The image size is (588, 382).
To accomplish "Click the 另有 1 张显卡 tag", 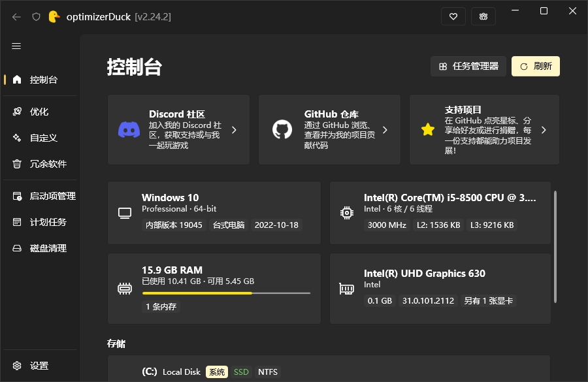I will 488,300.
